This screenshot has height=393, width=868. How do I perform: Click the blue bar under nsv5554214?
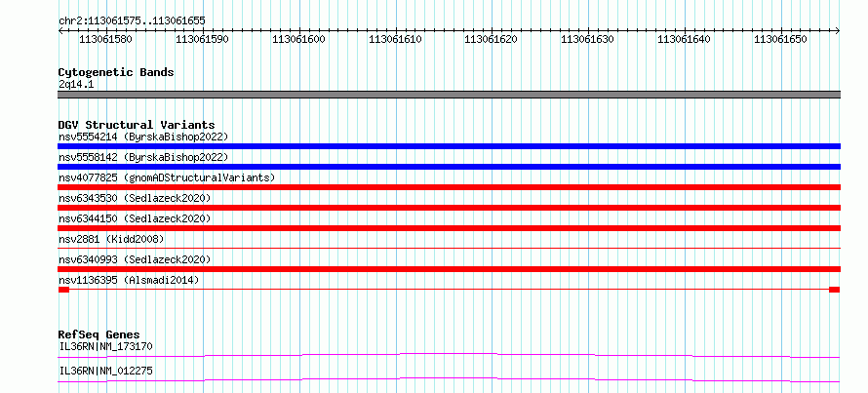tap(449, 146)
